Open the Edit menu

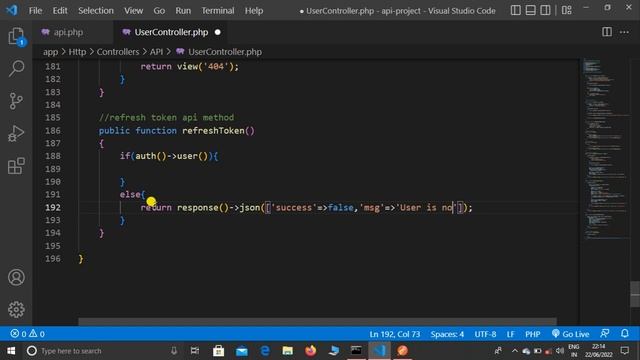pos(60,11)
